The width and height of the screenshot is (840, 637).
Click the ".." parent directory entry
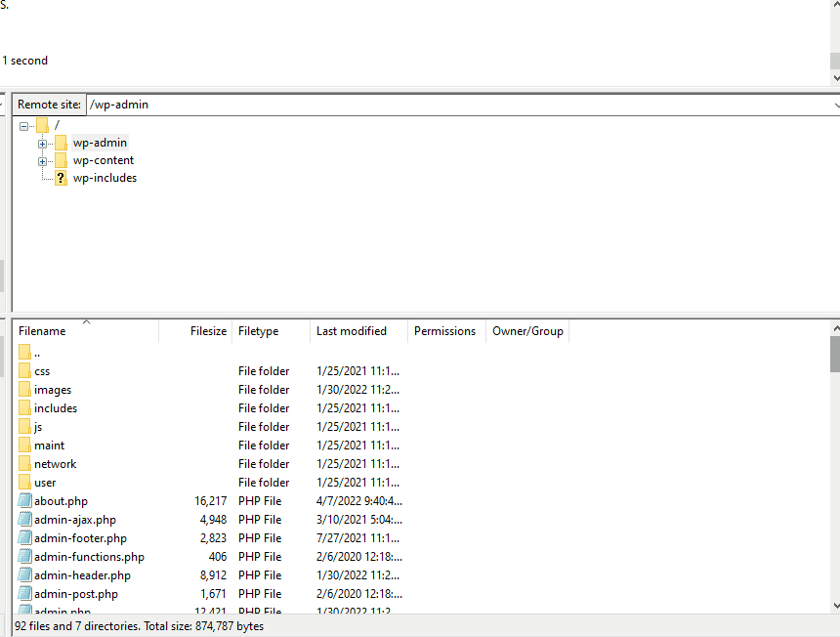(x=37, y=354)
